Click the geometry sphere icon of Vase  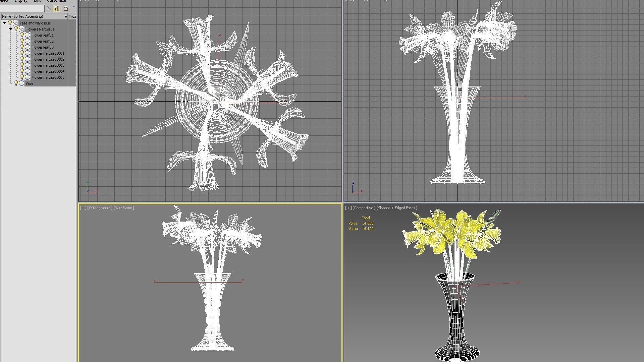click(21, 83)
